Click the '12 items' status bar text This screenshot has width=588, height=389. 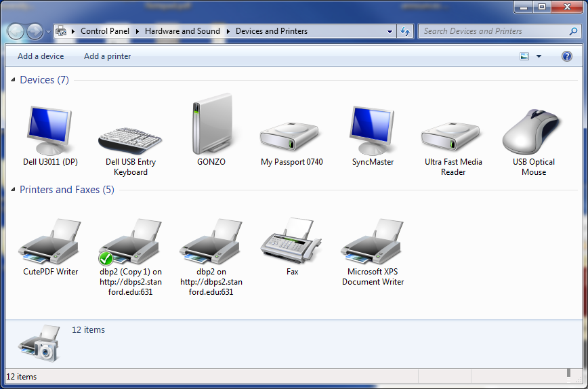click(22, 377)
